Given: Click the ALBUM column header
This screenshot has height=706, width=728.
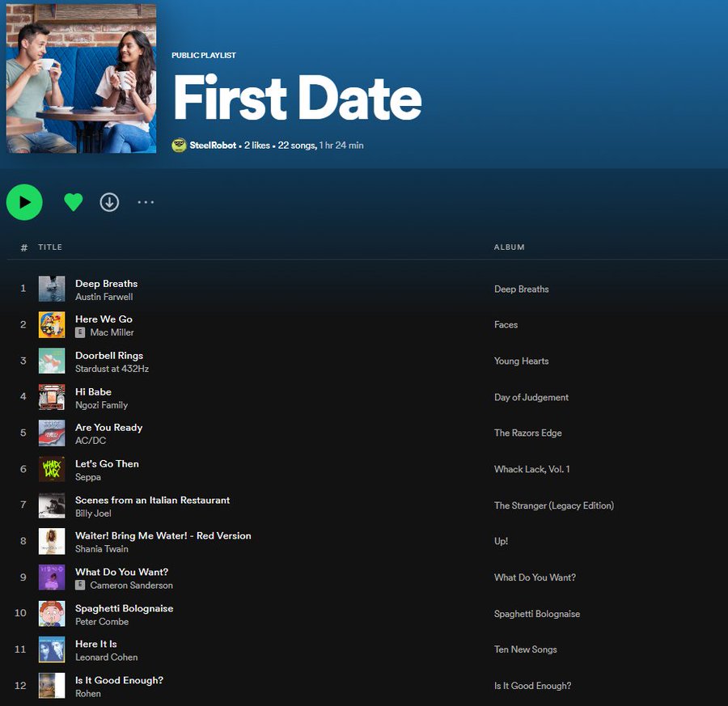Looking at the screenshot, I should [x=509, y=247].
